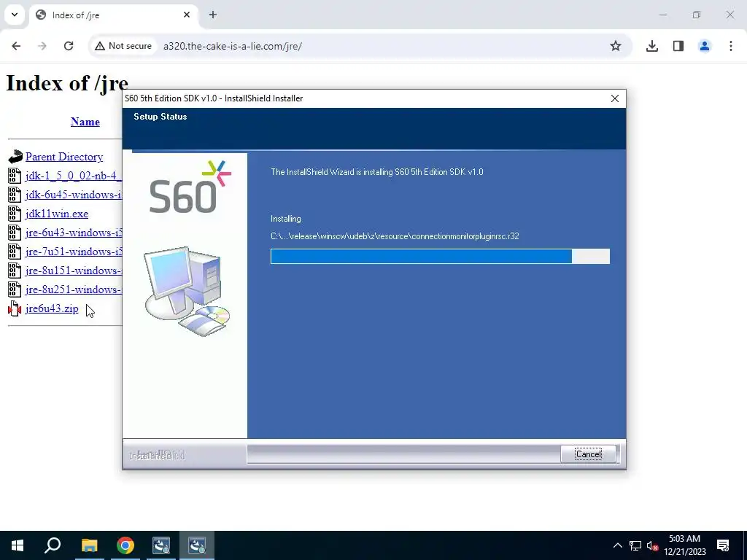Viewport: 747px width, 560px height.
Task: Click the address bar URL
Action: pyautogui.click(x=233, y=46)
